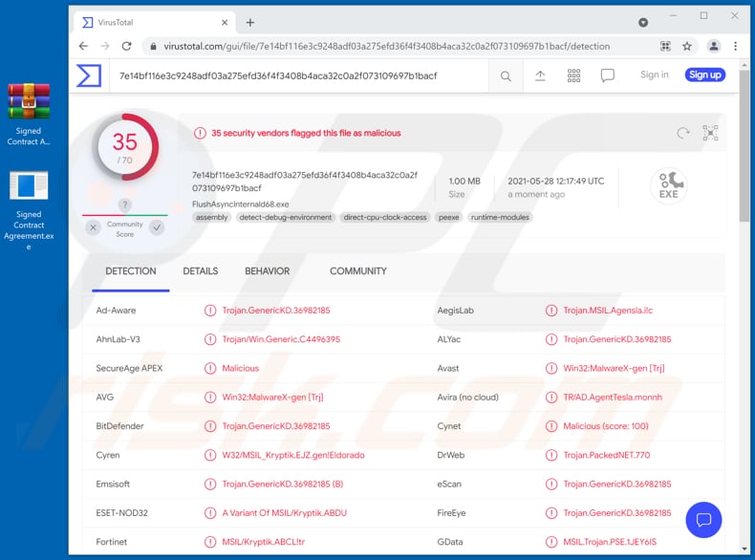
Task: Click the VirusTotal logo icon
Action: point(89,75)
